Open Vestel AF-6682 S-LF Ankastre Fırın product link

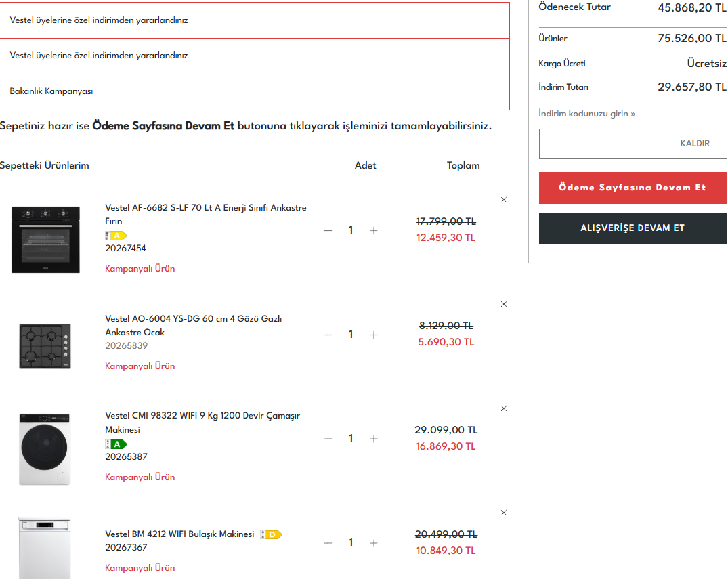[x=206, y=214]
